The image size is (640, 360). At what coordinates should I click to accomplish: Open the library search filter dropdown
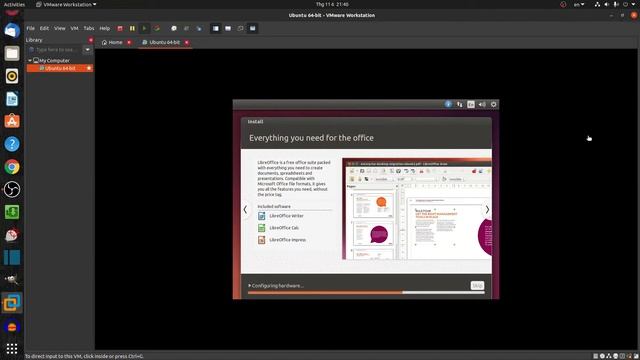[87, 50]
